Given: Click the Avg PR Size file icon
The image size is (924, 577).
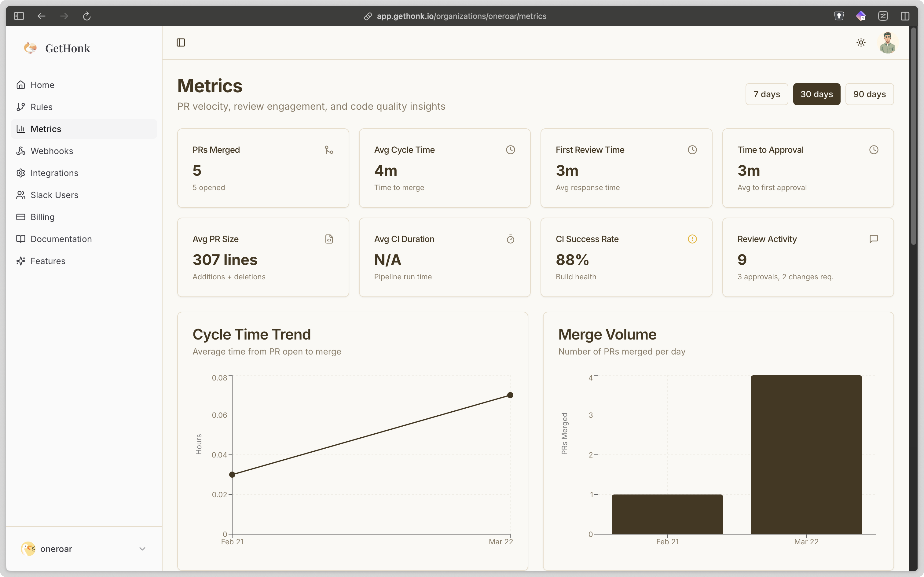Looking at the screenshot, I should [x=329, y=239].
